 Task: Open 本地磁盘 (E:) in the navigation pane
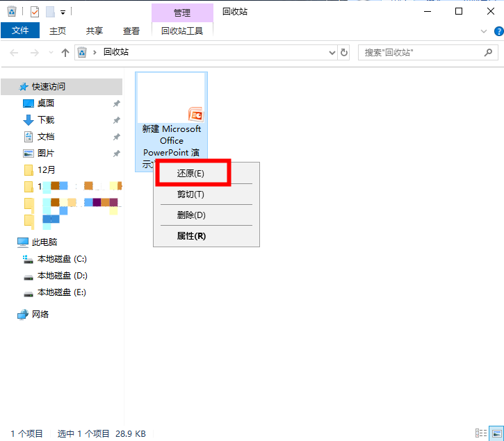[62, 292]
